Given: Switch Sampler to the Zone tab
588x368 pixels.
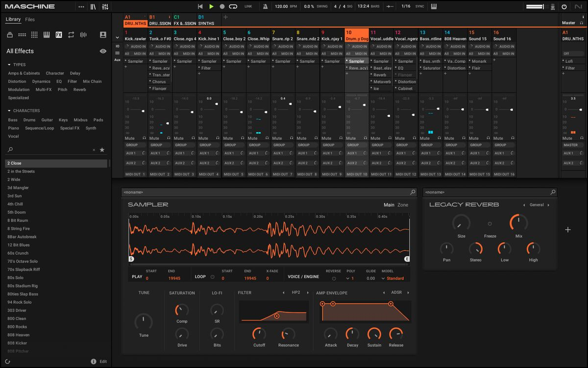Looking at the screenshot, I should coord(402,205).
